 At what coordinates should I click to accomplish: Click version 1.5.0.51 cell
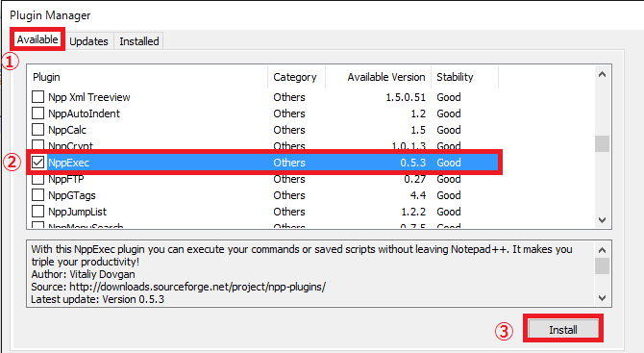pos(406,97)
